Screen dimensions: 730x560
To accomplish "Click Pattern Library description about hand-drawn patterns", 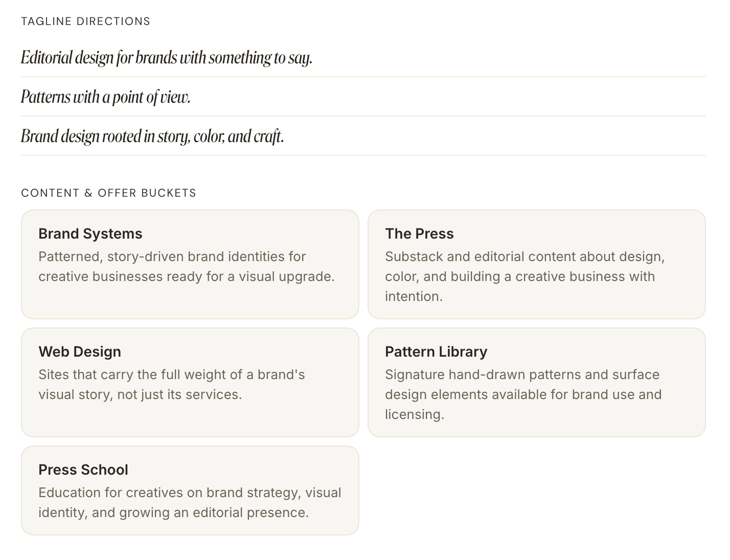I will click(x=523, y=394).
